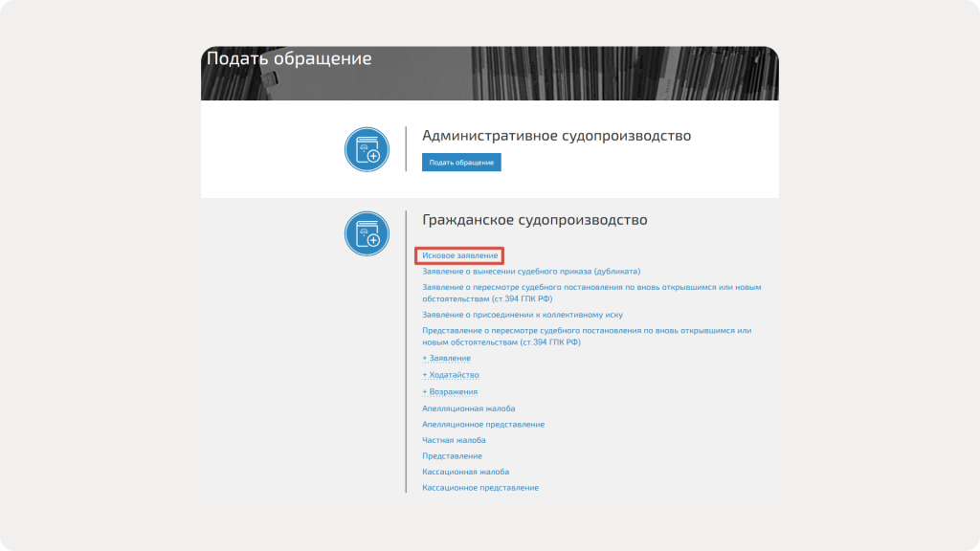Click the Гражданское судопроизводство circular icon
This screenshot has height=551, width=980.
pos(367,233)
